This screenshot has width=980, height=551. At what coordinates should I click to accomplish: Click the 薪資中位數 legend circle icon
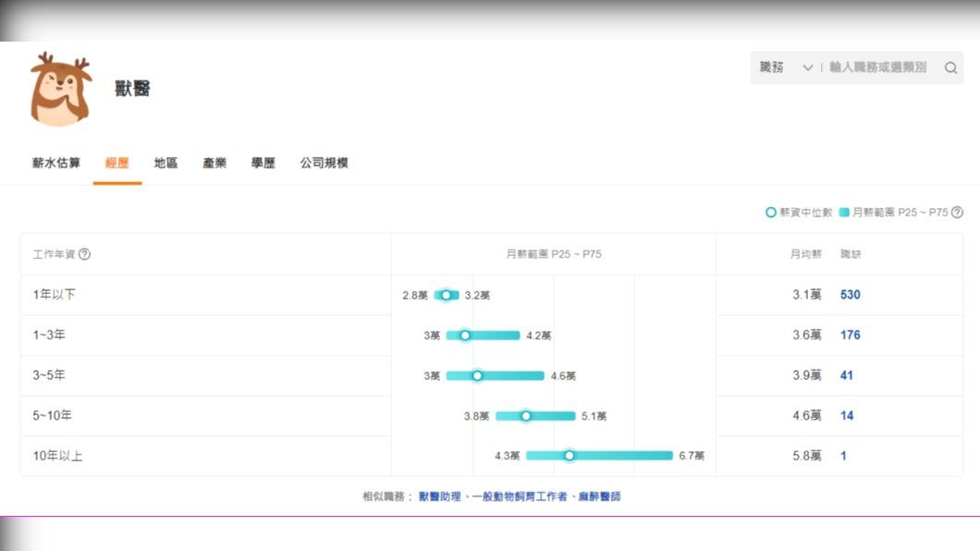[770, 213]
